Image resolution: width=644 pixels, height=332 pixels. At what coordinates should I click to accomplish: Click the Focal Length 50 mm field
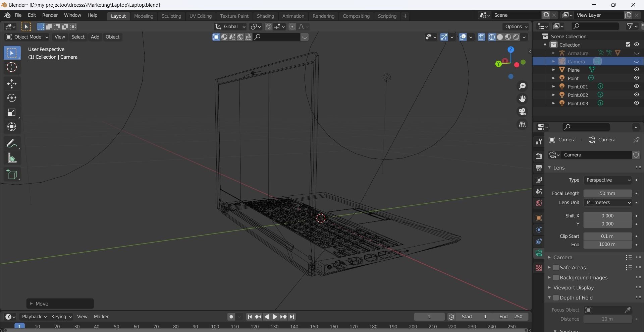[x=607, y=193]
